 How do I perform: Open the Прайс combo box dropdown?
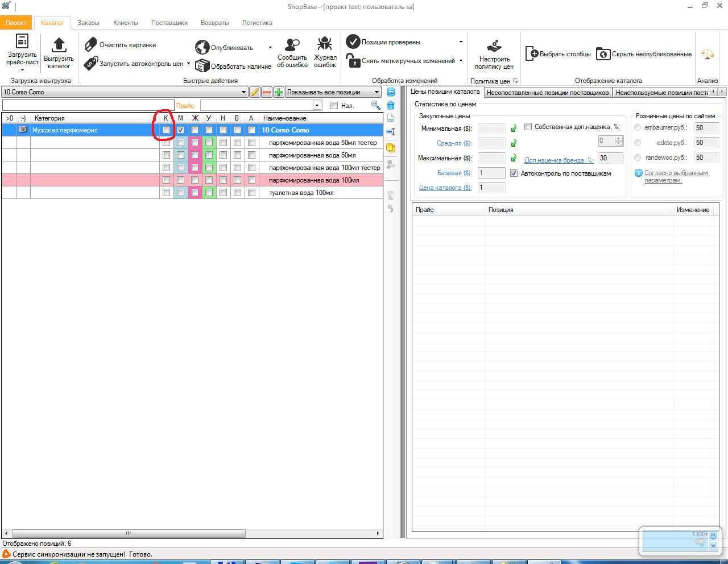point(317,105)
